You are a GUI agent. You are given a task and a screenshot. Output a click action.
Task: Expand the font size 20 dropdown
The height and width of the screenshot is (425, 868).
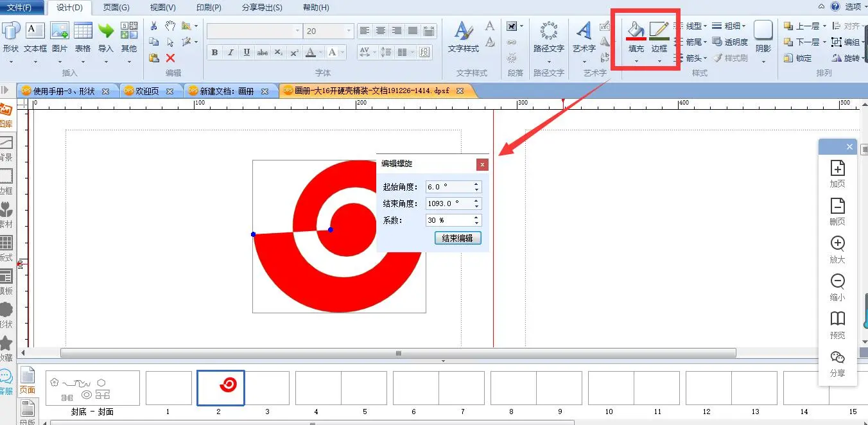pos(349,31)
